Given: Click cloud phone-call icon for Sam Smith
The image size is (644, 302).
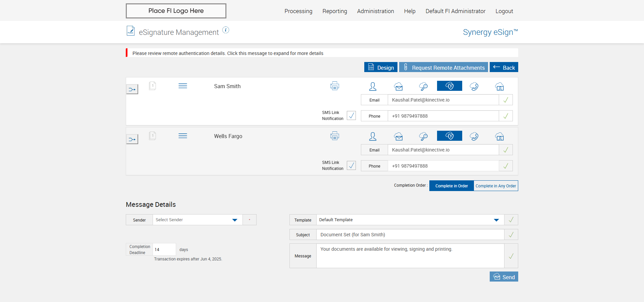Looking at the screenshot, I should [x=474, y=86].
